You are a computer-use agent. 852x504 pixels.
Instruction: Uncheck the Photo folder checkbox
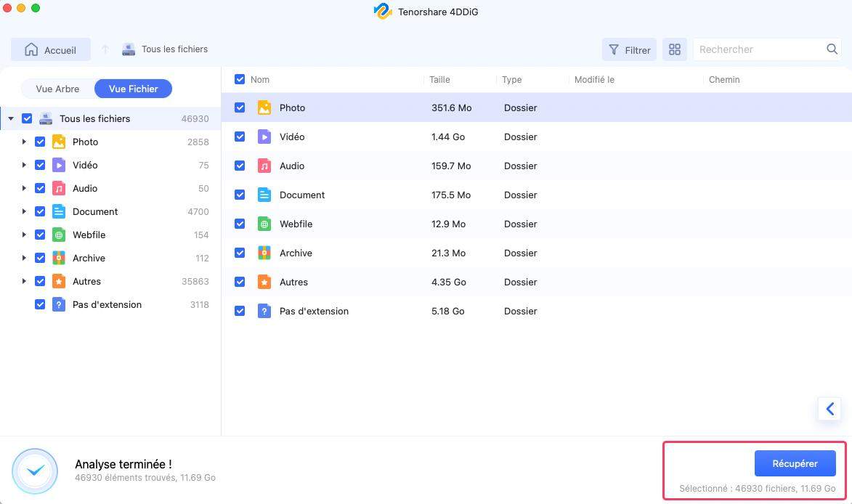240,107
